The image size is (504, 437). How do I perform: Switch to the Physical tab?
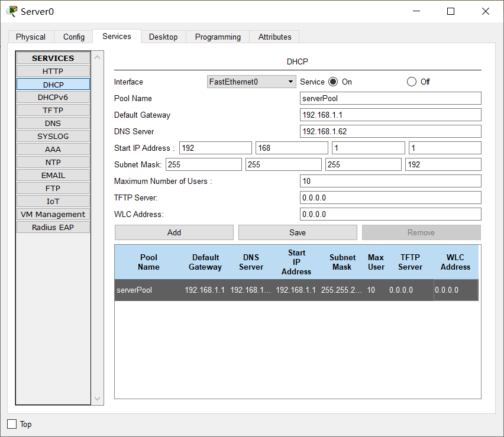[x=31, y=37]
